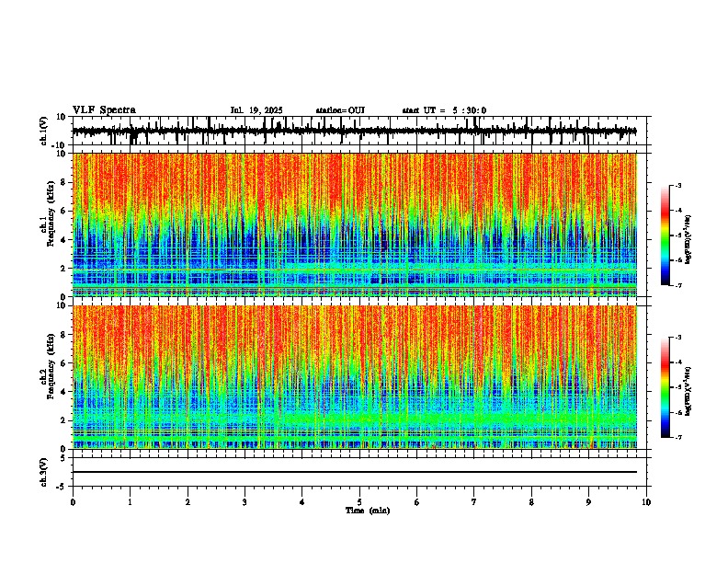Image resolution: width=728 pixels, height=563 pixels.
Task: Click the time axis tick label "10"
Action: coord(646,502)
